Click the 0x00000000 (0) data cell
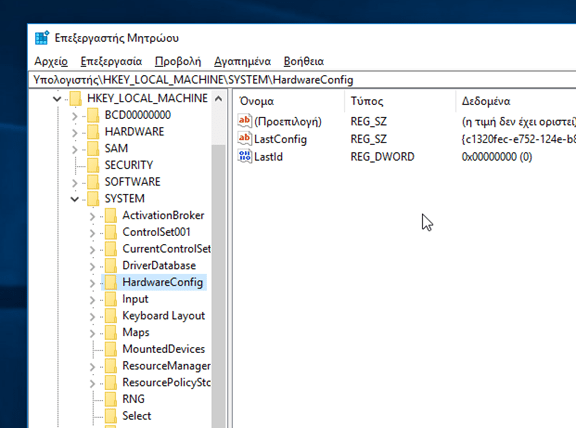The height and width of the screenshot is (428, 576). coord(497,157)
